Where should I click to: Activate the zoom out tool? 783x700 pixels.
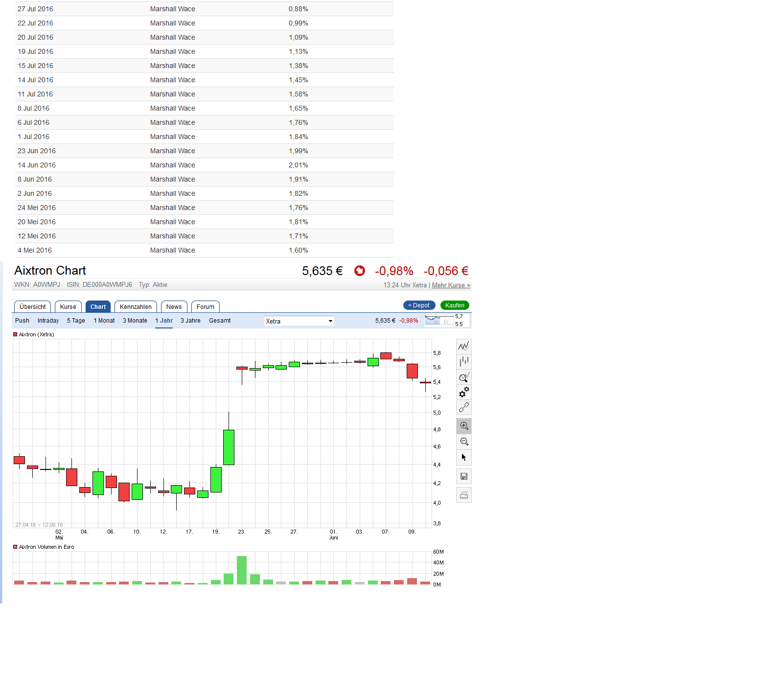click(464, 442)
